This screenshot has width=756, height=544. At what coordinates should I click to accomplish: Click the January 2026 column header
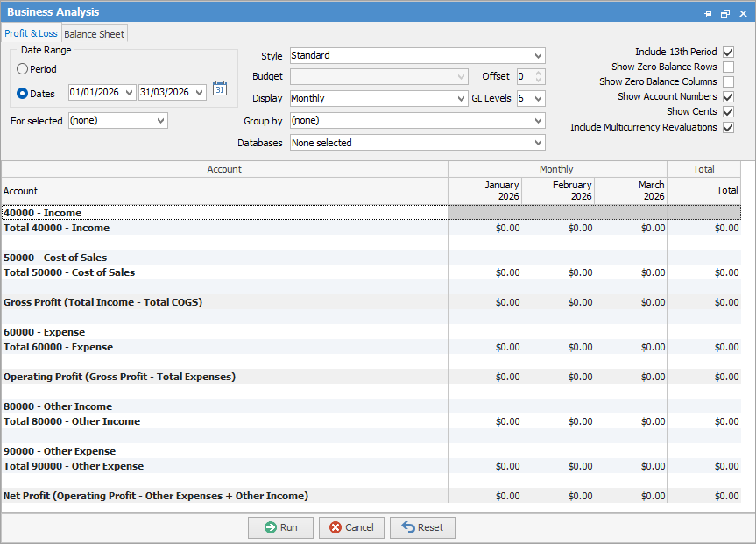pos(485,191)
